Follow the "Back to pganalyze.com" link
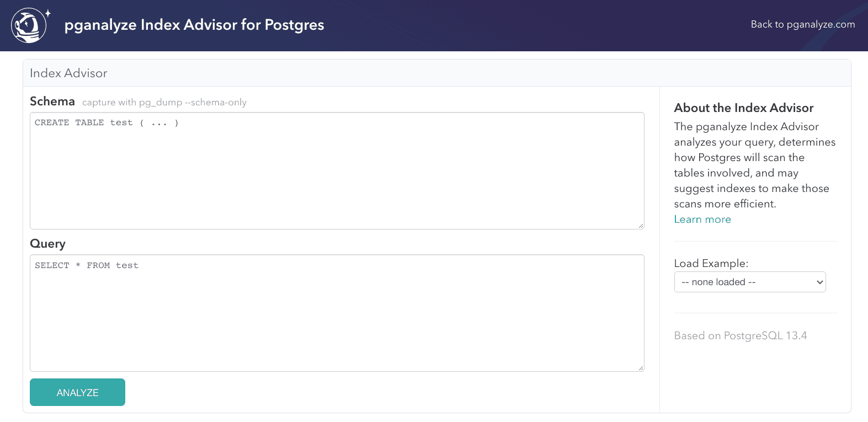The width and height of the screenshot is (868, 422). point(802,24)
